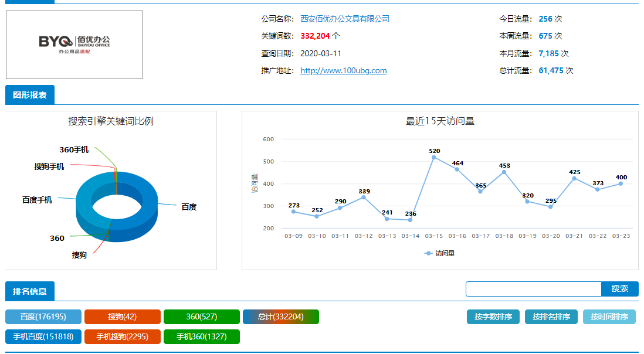Sort by ranking with 按排名排序
The height and width of the screenshot is (354, 644).
coord(551,317)
